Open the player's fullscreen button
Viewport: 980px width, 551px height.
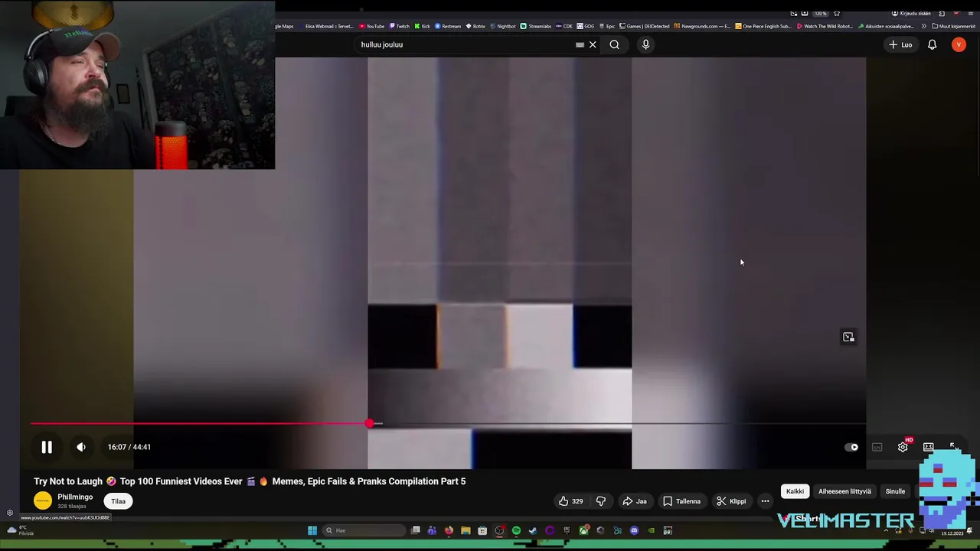(x=954, y=447)
